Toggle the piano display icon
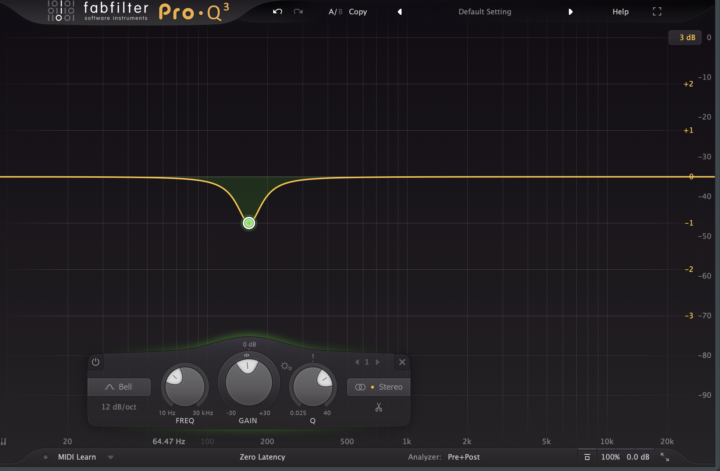The height and width of the screenshot is (471, 720). click(4, 442)
